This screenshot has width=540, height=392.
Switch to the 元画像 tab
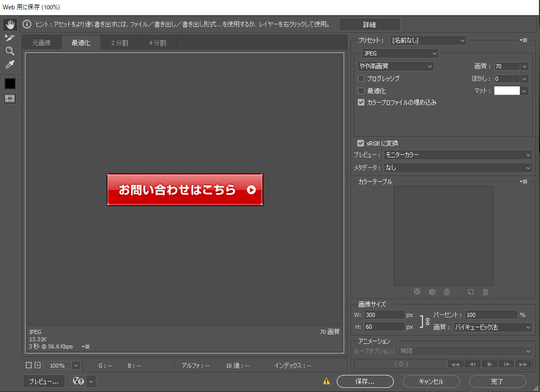41,42
